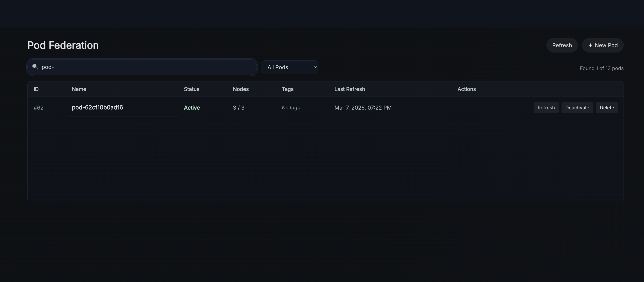The width and height of the screenshot is (644, 282).
Task: Delete pod-62cf10b0ad16
Action: [x=606, y=108]
